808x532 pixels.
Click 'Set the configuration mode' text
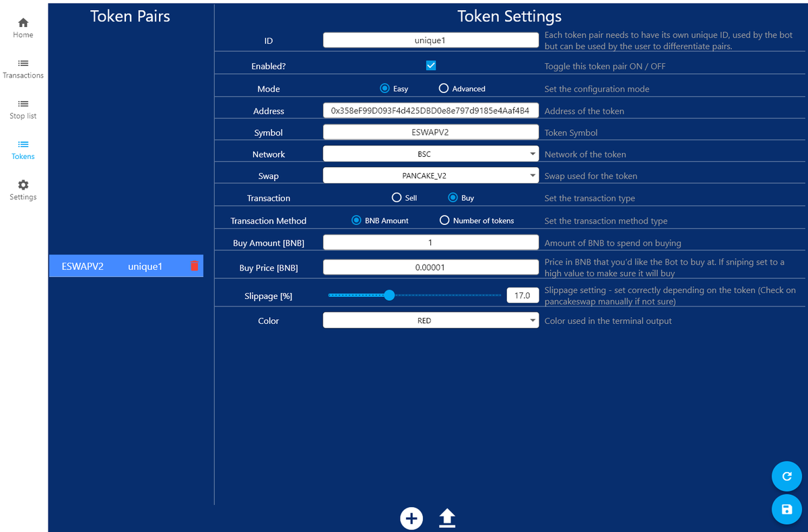click(x=597, y=89)
